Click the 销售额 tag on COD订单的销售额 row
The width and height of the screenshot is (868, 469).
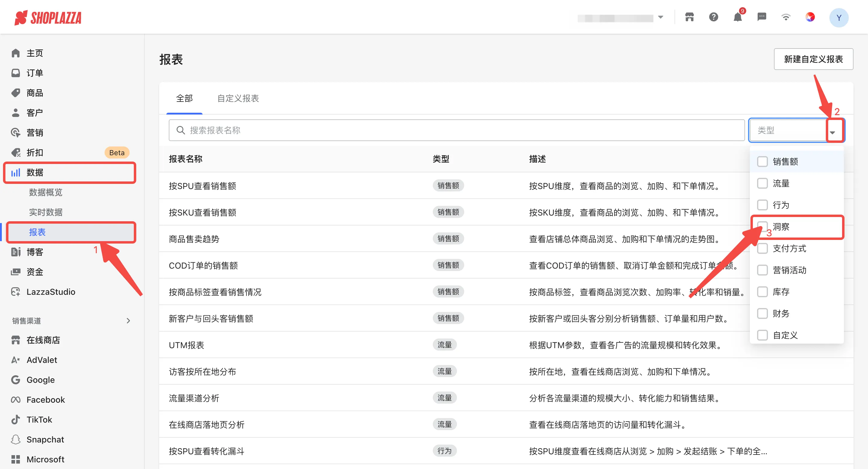pyautogui.click(x=448, y=266)
